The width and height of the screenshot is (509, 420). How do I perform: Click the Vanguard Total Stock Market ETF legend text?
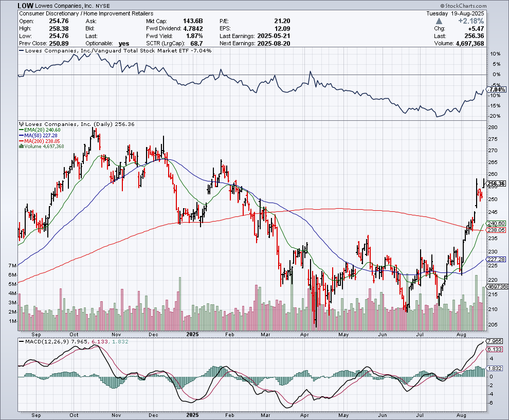tap(118, 50)
